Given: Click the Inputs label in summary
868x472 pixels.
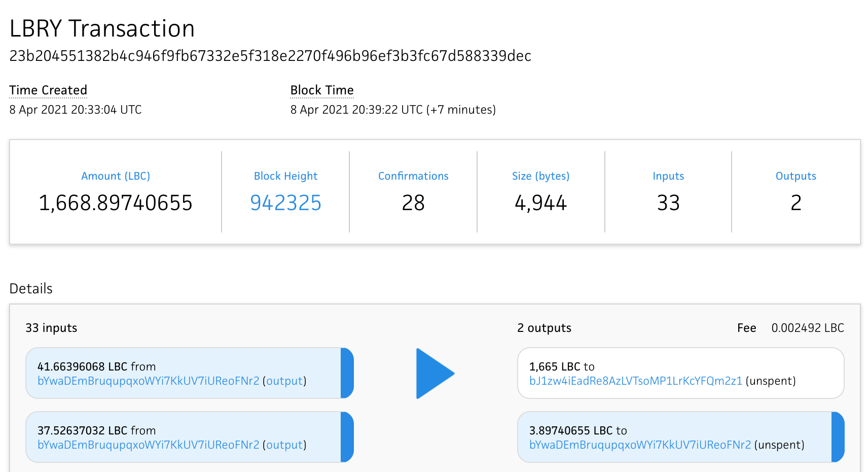Looking at the screenshot, I should (668, 176).
